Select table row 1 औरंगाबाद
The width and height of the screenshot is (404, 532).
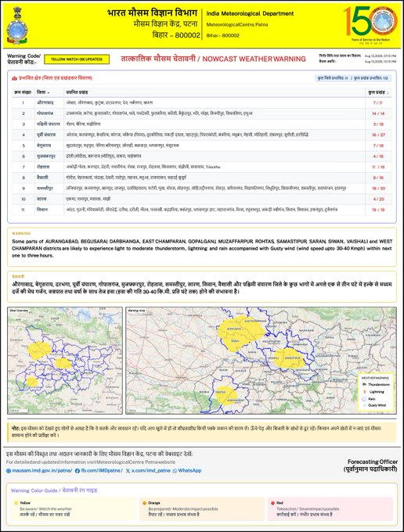(202, 102)
